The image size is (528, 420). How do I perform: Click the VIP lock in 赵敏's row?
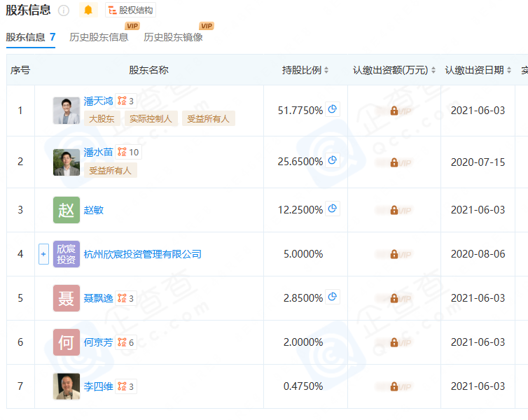click(394, 210)
